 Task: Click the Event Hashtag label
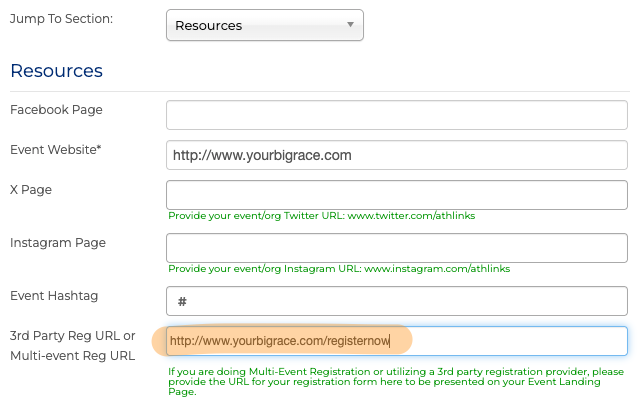55,296
